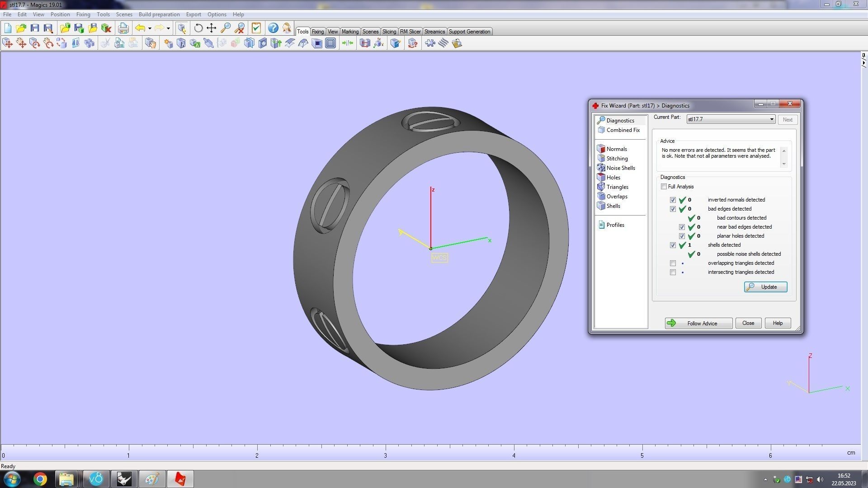The image size is (868, 488).
Task: Open the Fix Wizard checkmark icon
Action: 256,28
